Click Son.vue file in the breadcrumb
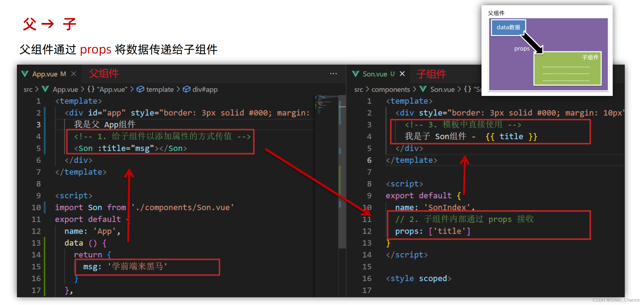644x305 pixels. (442, 89)
